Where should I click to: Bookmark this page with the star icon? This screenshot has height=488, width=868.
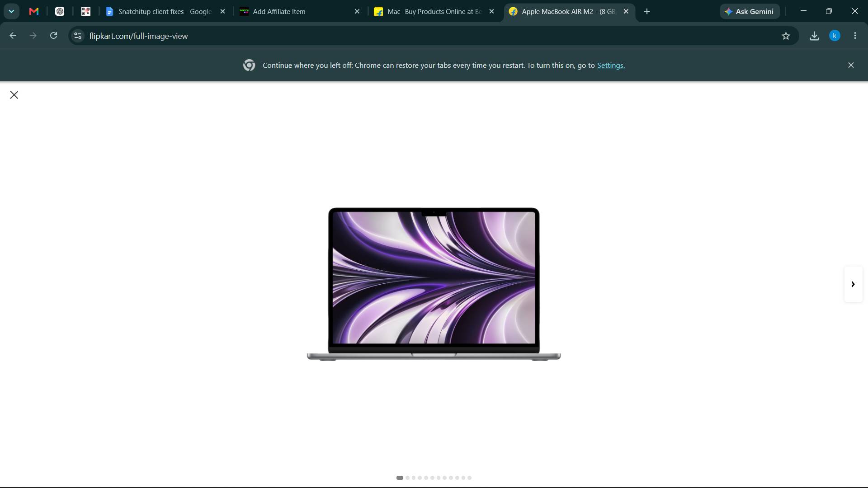(786, 36)
